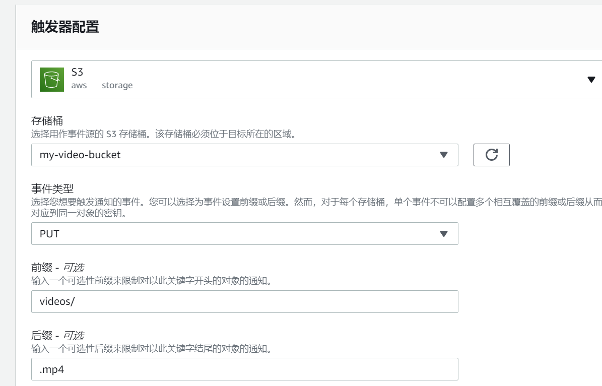
Task: Click the 前缀 - 可选 label
Action: (58, 267)
